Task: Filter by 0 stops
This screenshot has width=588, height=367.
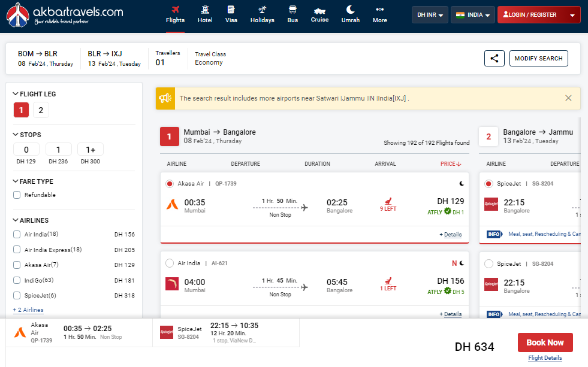Action: (x=26, y=150)
